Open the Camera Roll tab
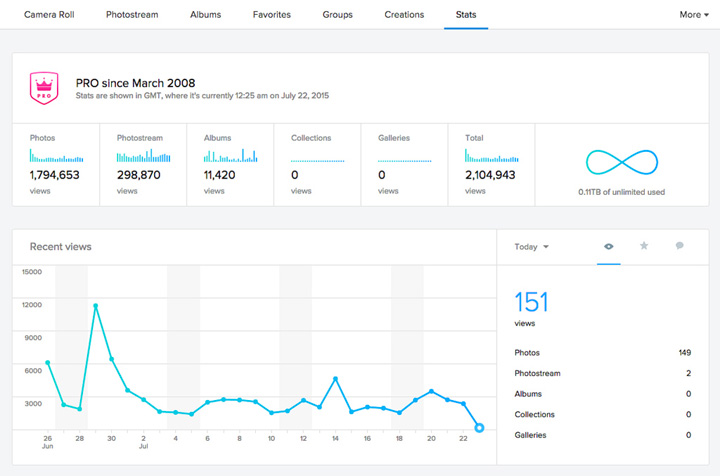Image resolution: width=720 pixels, height=476 pixels. (50, 15)
